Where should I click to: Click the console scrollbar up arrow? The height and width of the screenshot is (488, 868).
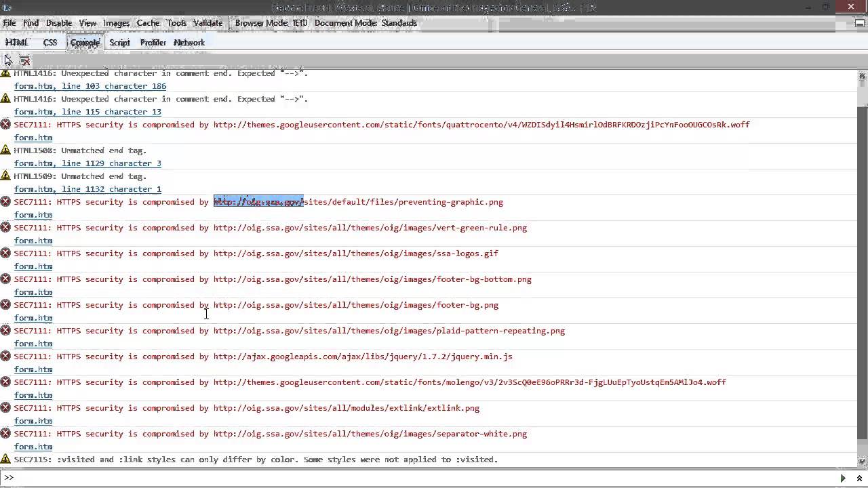pos(863,75)
